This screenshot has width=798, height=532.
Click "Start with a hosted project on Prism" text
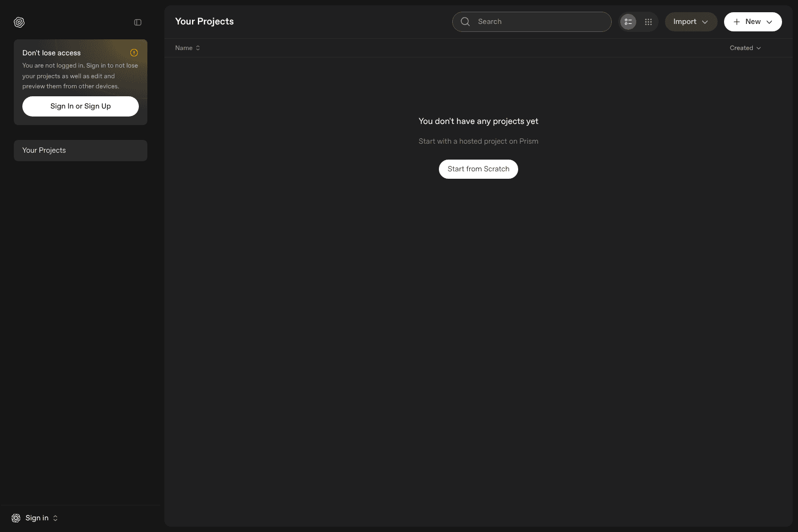(478, 141)
